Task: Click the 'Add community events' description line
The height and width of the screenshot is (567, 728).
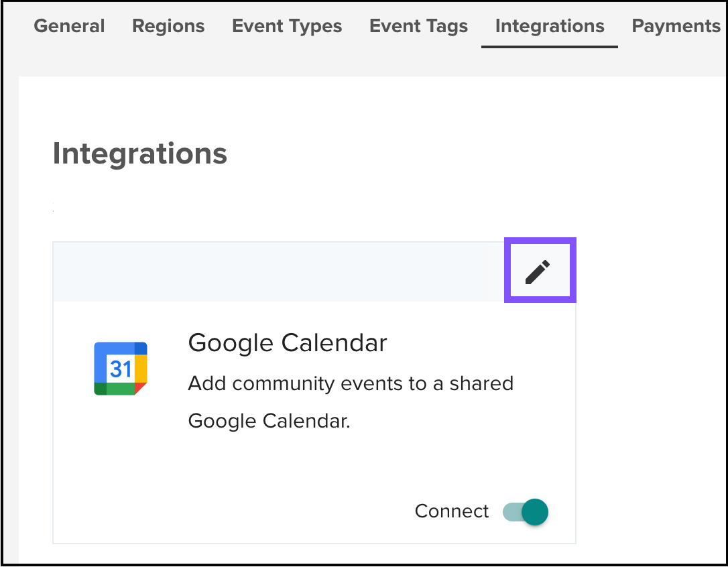Action: click(351, 384)
